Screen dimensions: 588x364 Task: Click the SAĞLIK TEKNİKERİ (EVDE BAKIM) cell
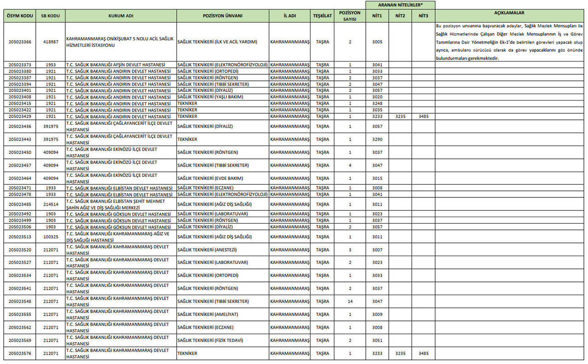(222, 179)
